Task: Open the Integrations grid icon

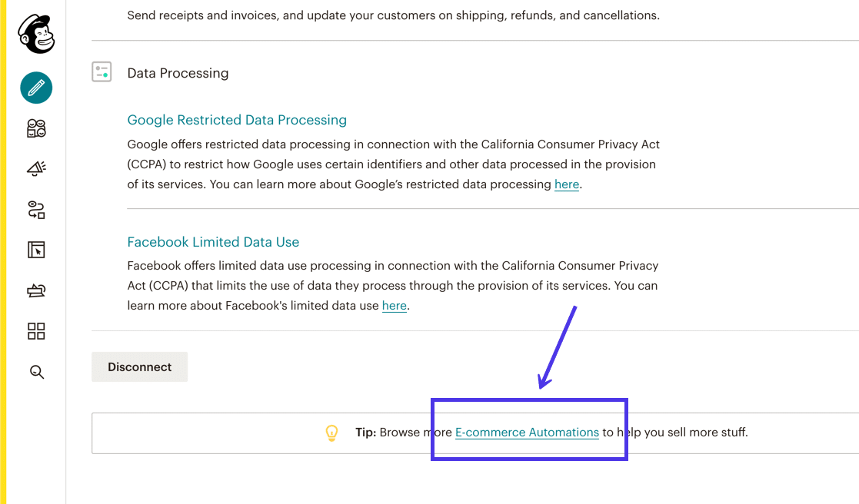Action: 36,331
